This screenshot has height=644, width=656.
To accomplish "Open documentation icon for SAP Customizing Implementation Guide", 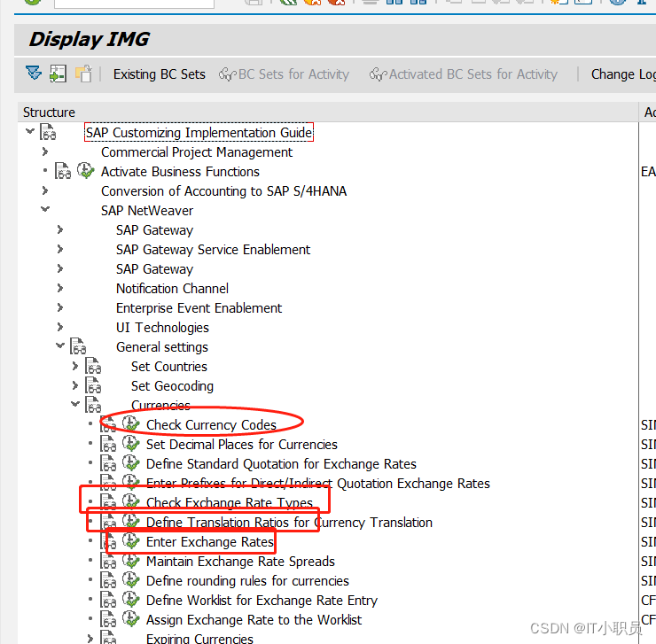I will tap(48, 132).
